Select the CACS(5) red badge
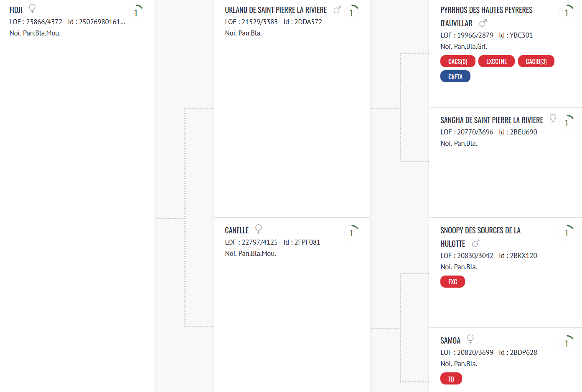 pyautogui.click(x=458, y=61)
